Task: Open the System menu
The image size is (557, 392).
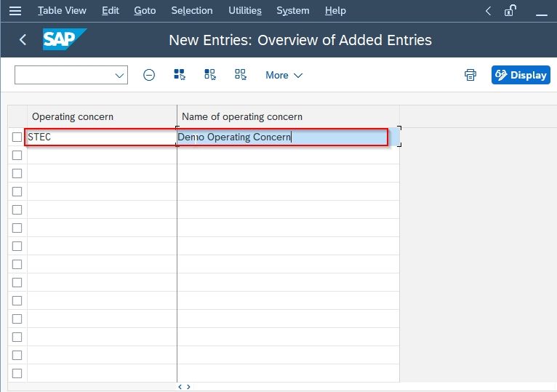Action: tap(293, 11)
